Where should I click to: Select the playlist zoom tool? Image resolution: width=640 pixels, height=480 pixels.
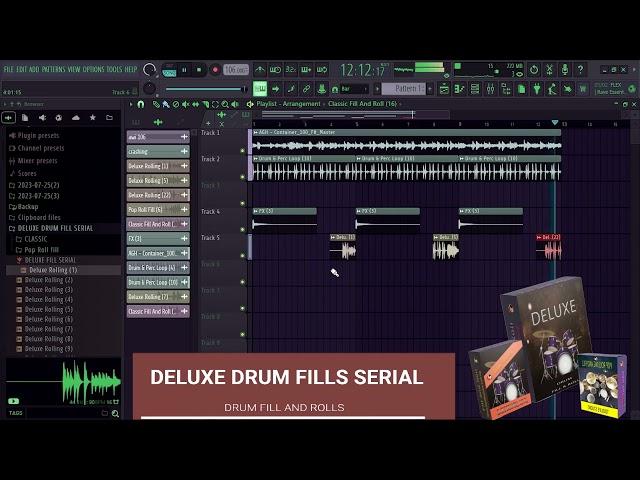225,104
